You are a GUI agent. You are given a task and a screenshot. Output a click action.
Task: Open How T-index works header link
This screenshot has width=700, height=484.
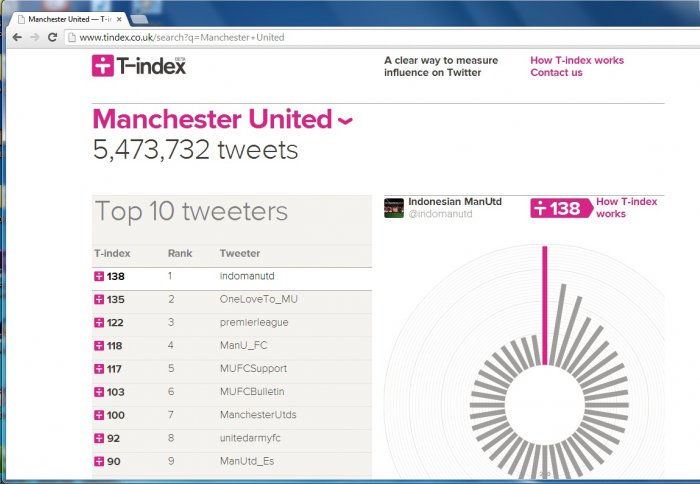(x=576, y=60)
